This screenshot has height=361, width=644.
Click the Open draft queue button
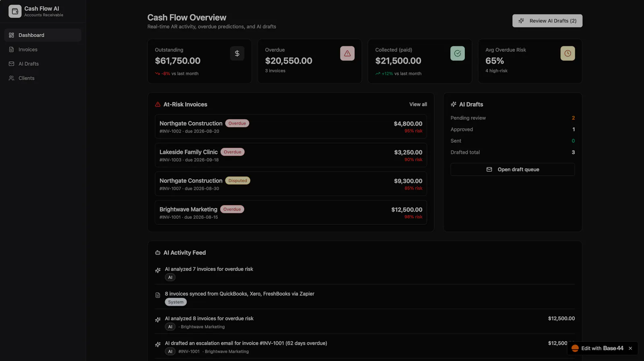(x=512, y=170)
